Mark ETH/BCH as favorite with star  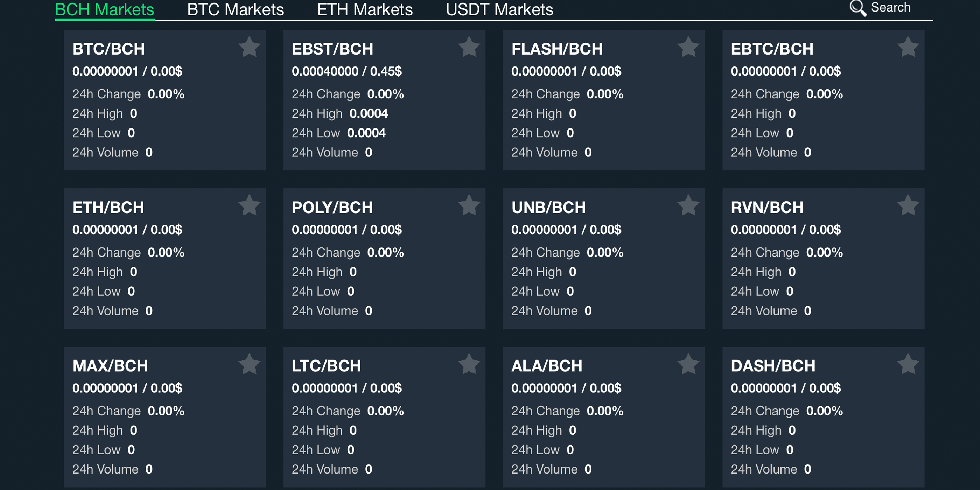[x=249, y=205]
